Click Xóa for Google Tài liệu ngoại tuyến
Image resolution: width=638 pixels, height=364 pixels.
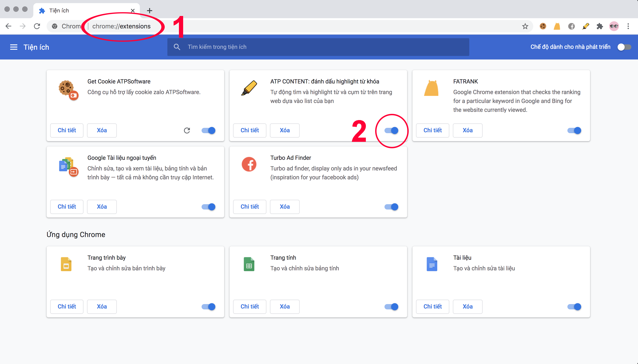coord(102,206)
